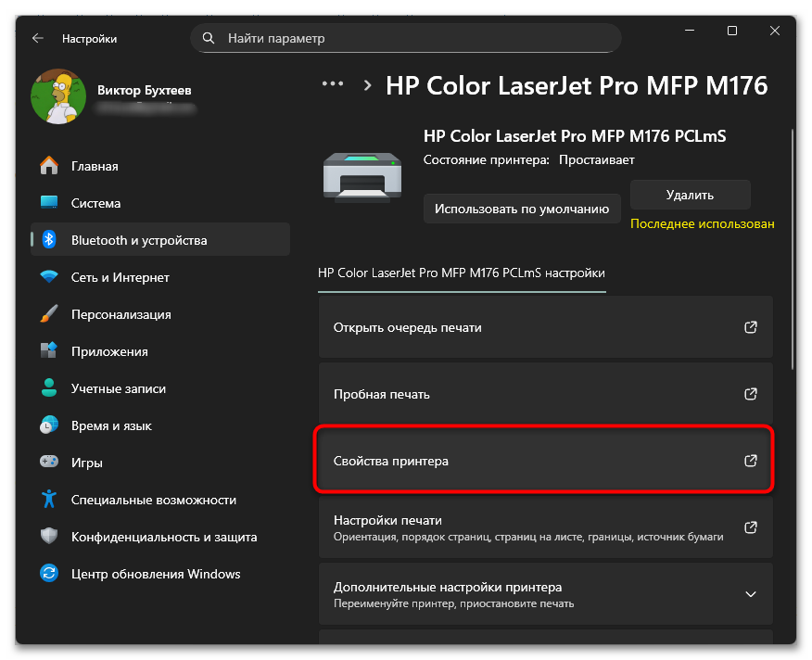This screenshot has width=812, height=660.
Task: Select the HP Color LaserJet PCLmS настройки tab
Action: (462, 273)
